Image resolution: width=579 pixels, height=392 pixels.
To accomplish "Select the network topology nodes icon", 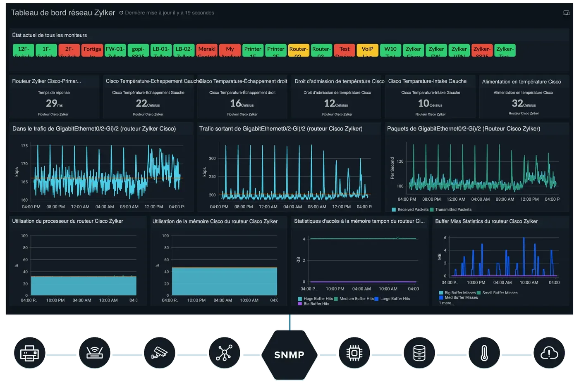I will (225, 353).
